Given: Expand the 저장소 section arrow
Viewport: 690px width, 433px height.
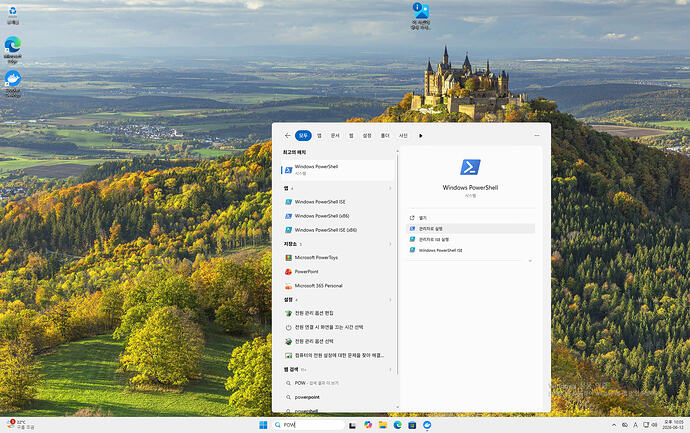Looking at the screenshot, I should [x=390, y=244].
